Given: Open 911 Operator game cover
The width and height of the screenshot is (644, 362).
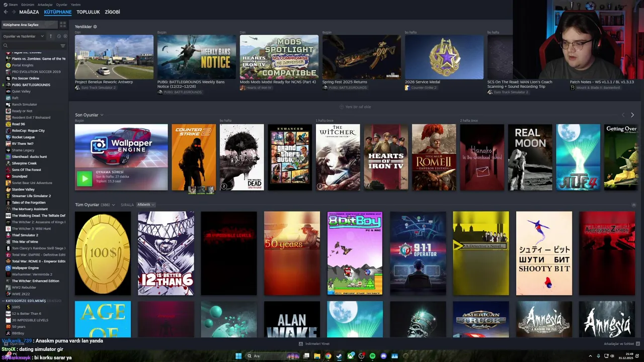Looking at the screenshot, I should tap(418, 253).
